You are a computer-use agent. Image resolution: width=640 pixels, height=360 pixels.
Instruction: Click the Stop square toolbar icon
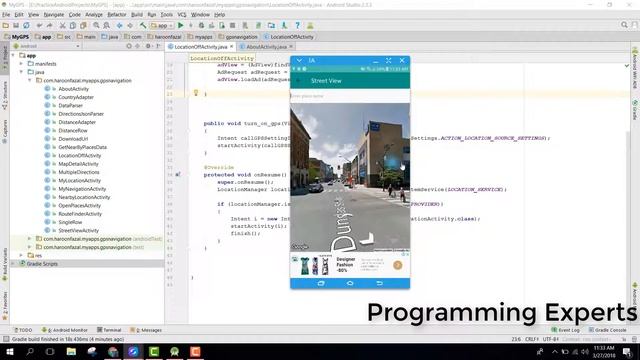(232, 25)
